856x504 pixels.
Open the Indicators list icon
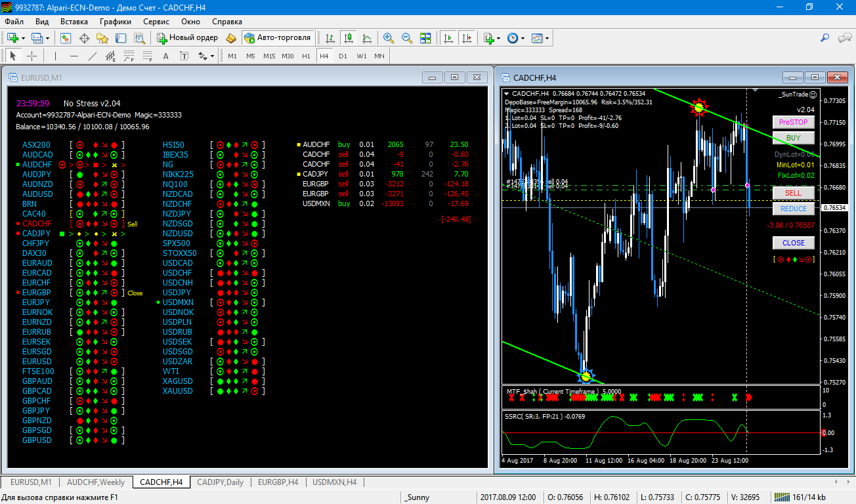[x=488, y=38]
